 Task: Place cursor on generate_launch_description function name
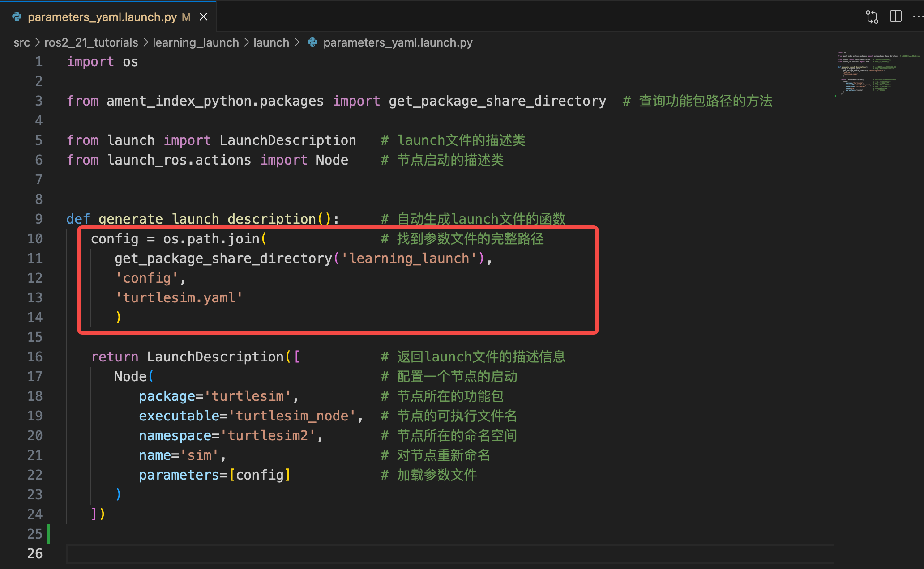coord(207,219)
